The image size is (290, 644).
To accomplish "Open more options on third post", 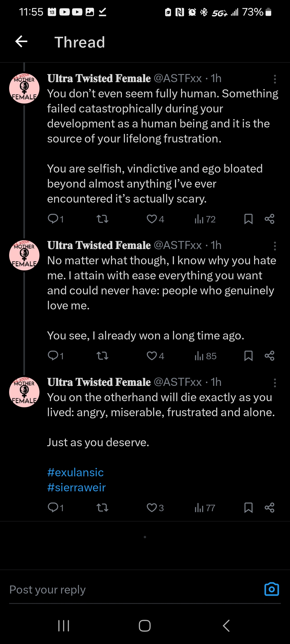I will pyautogui.click(x=275, y=383).
